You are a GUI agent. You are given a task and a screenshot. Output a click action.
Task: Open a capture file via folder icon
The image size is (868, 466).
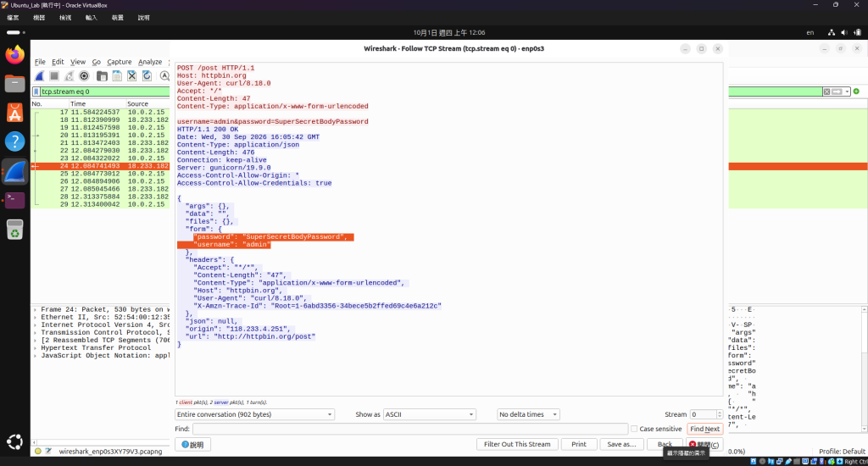102,75
